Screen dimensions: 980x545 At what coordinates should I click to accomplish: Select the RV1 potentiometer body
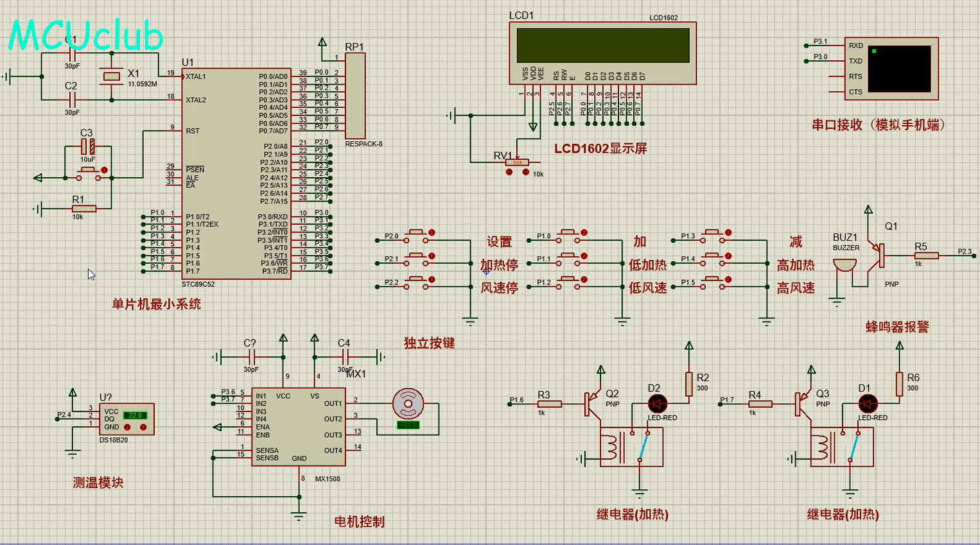517,162
